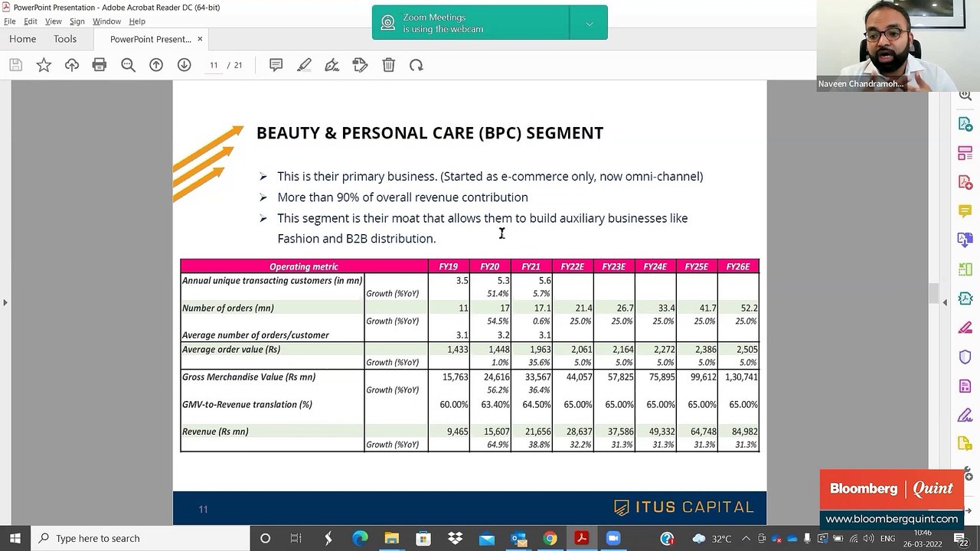This screenshot has width=980, height=551.
Task: Open Task View from the taskbar
Action: pos(296,538)
